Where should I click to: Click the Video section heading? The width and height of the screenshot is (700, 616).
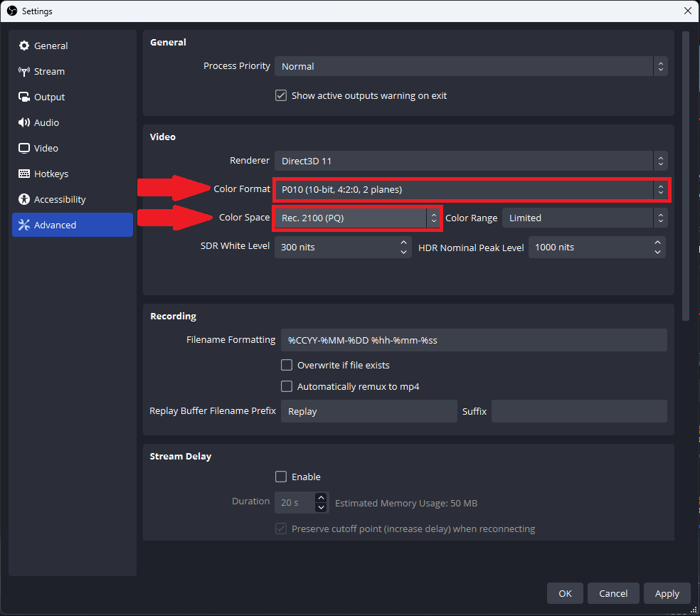(162, 137)
